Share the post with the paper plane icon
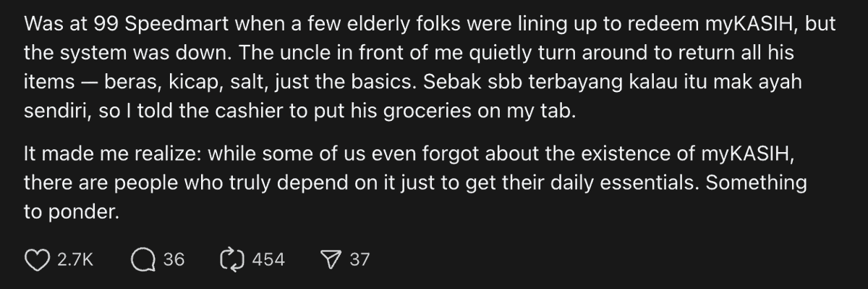This screenshot has height=289, width=868. [332, 259]
